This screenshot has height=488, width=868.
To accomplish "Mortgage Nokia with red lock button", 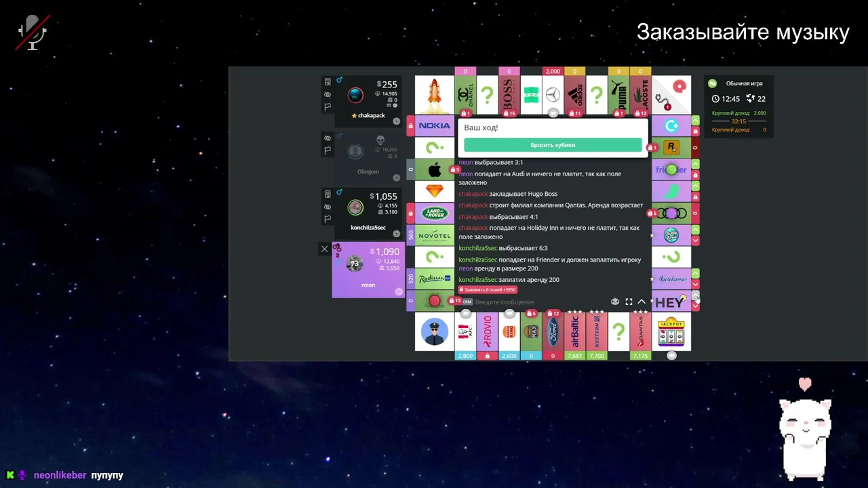I will coord(410,125).
